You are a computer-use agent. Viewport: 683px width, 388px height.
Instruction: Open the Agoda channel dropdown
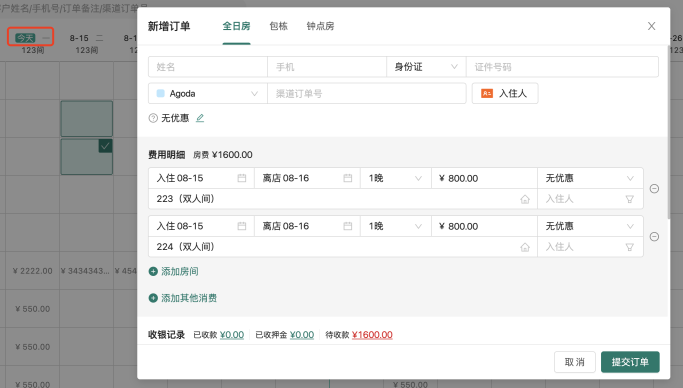[208, 94]
